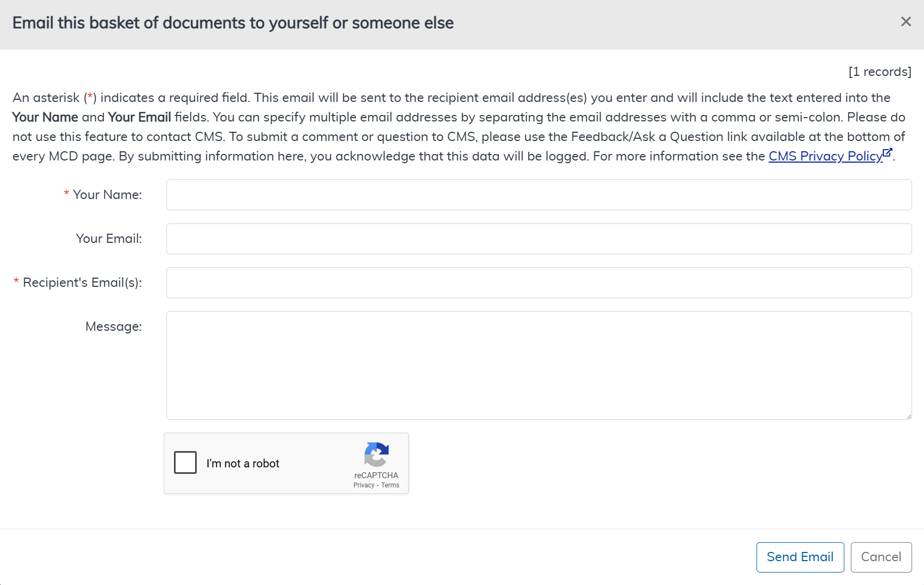Check the I'm not a robot checkbox
The height and width of the screenshot is (585, 924).
pyautogui.click(x=185, y=462)
